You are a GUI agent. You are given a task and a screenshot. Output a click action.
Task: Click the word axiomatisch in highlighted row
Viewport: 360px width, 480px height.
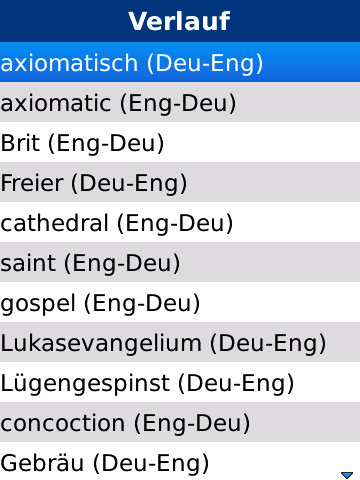pyautogui.click(x=69, y=63)
